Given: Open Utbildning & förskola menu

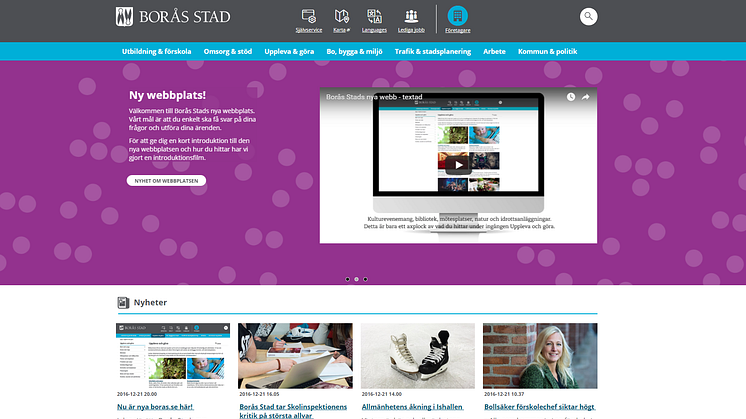Looking at the screenshot, I should [x=157, y=51].
